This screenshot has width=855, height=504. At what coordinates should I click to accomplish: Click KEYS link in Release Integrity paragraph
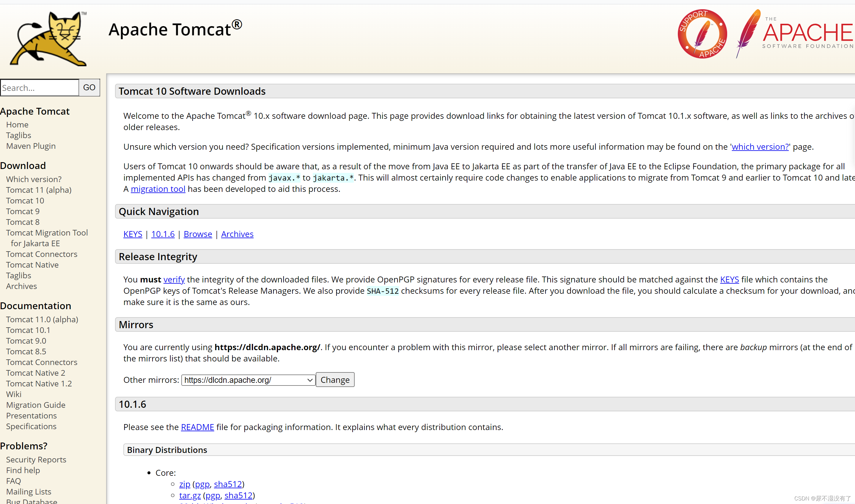[730, 279]
